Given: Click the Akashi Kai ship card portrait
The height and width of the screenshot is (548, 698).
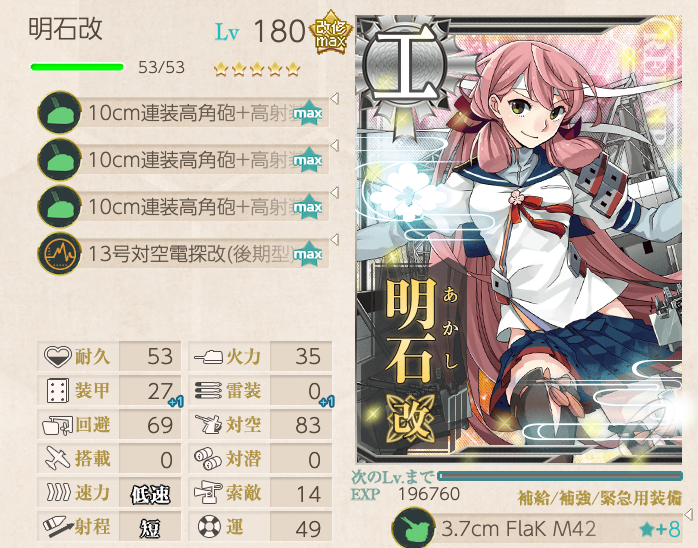Looking at the screenshot, I should pos(519,239).
